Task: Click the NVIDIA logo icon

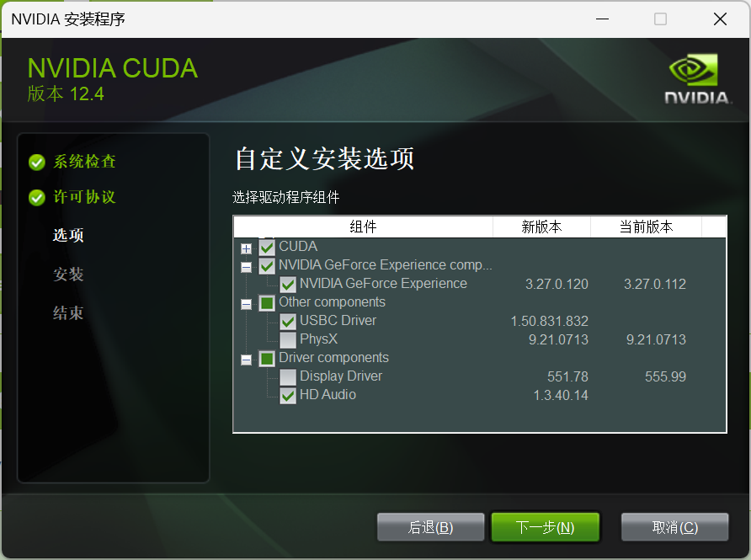Action: pyautogui.click(x=697, y=79)
